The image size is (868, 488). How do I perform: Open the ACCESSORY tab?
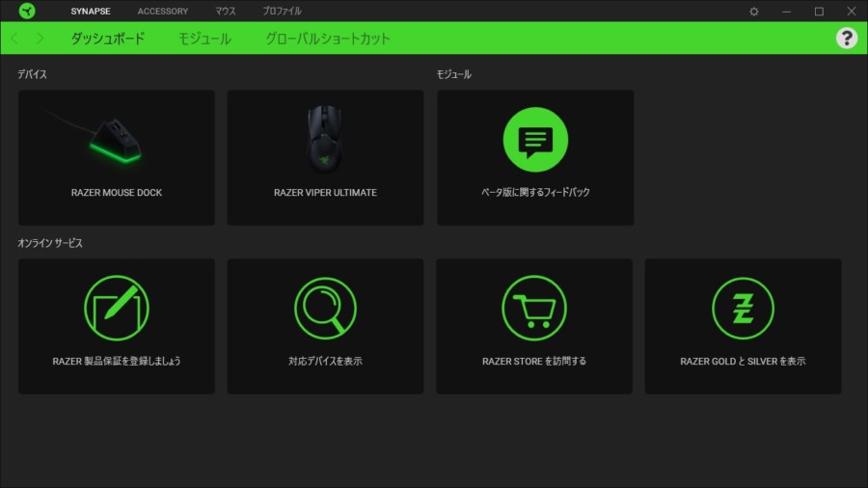tap(162, 12)
